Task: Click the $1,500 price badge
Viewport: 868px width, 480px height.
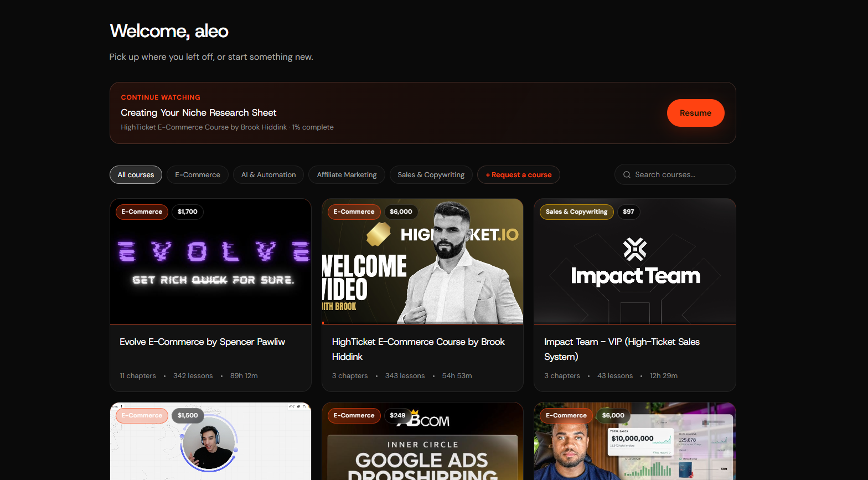Action: pyautogui.click(x=188, y=416)
